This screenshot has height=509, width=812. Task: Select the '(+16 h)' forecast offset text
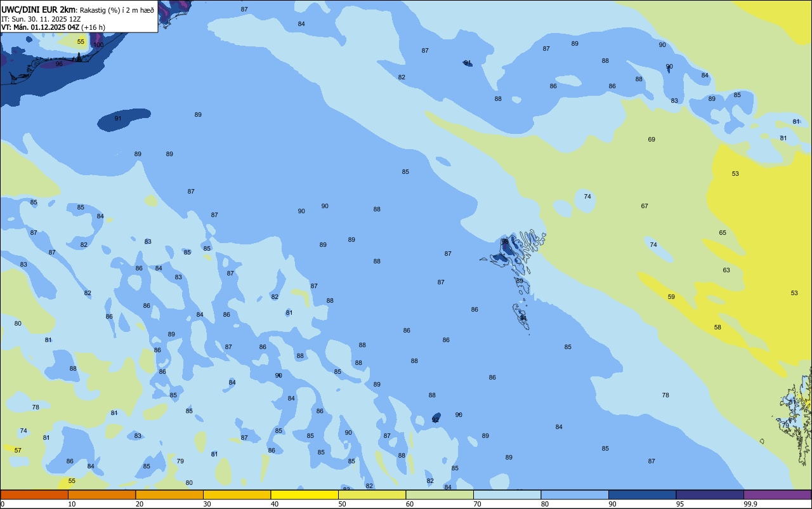point(93,27)
